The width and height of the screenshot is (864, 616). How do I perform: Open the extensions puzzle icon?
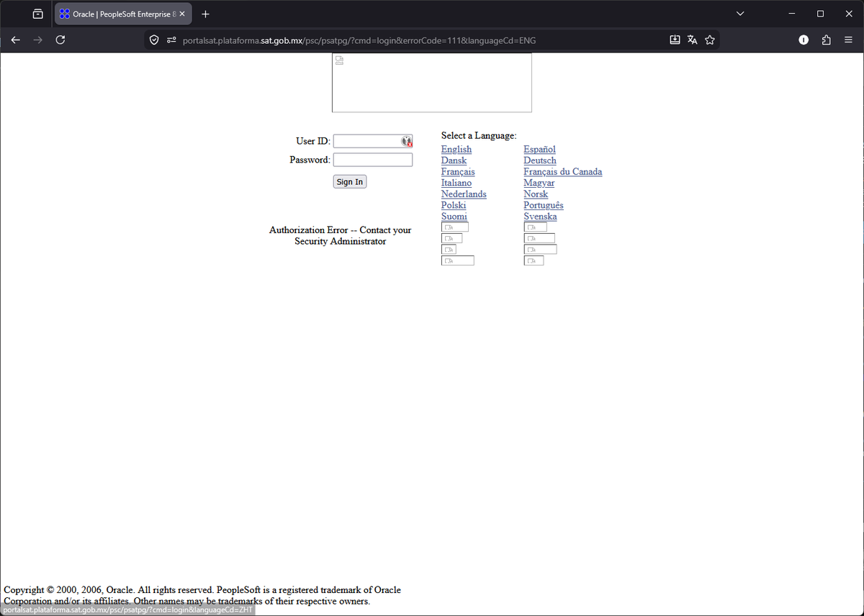tap(826, 40)
